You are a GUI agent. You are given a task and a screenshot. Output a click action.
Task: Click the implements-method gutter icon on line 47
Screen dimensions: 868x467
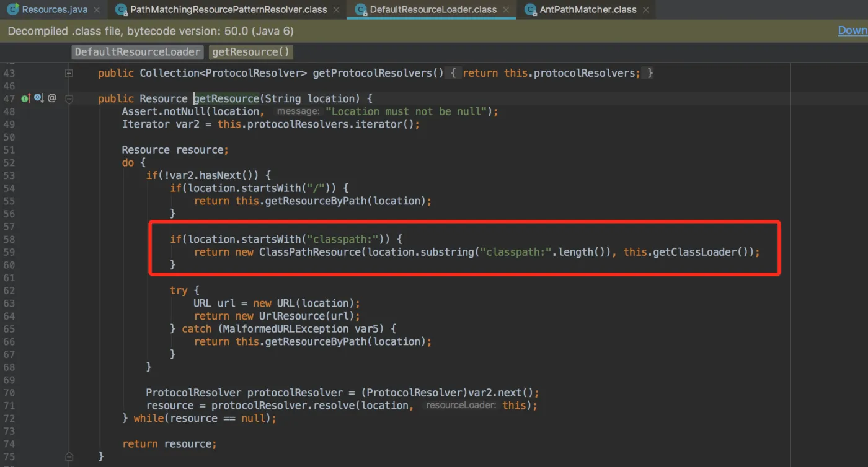(26, 98)
